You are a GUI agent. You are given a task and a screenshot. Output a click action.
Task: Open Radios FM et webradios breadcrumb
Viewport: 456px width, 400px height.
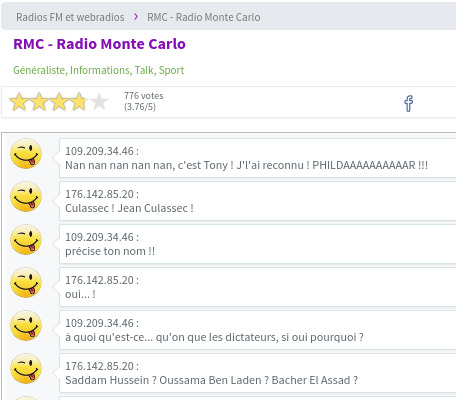[70, 17]
